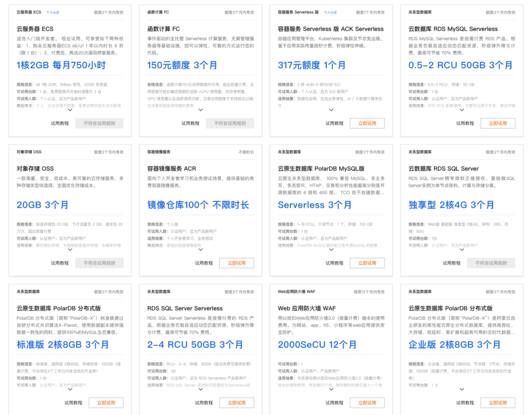
Task: Click the "额度1个月内有效" validity label
Action: click(x=370, y=12)
